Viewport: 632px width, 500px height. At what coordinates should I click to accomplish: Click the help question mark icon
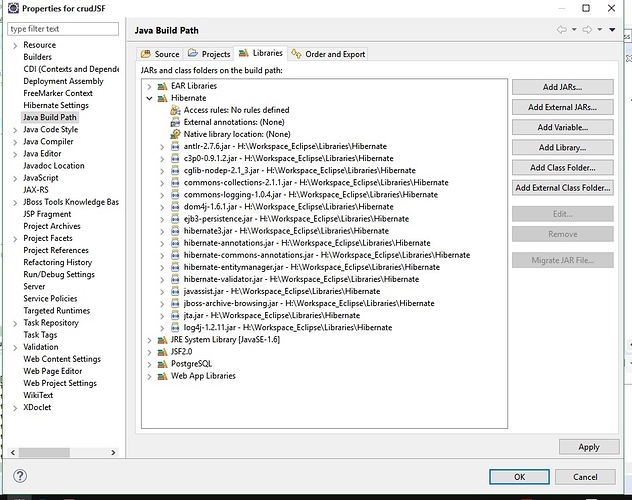coord(20,476)
